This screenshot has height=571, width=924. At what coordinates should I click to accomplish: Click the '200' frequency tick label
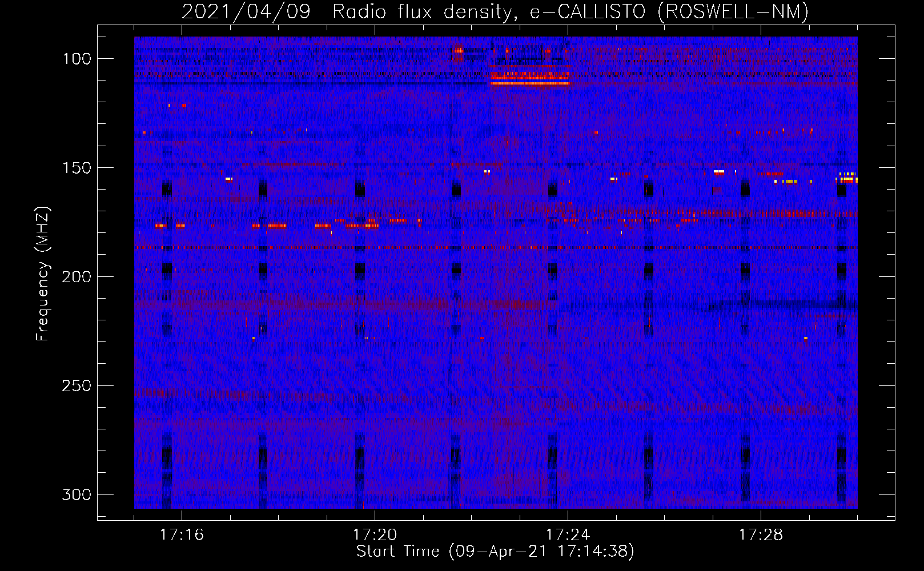tap(77, 277)
